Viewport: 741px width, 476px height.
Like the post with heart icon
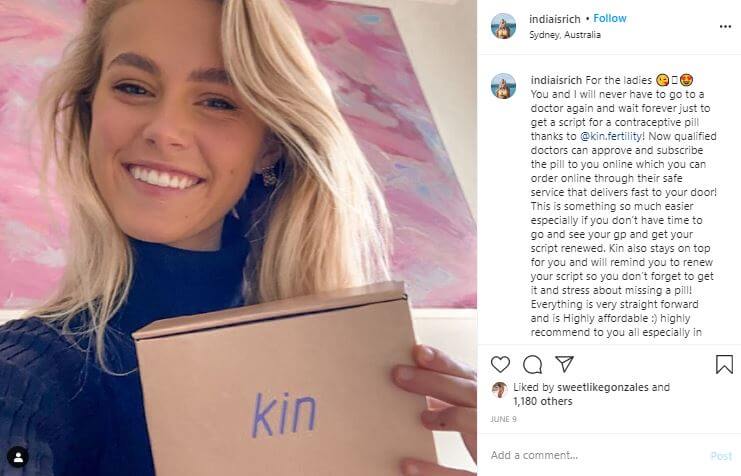[x=500, y=364]
